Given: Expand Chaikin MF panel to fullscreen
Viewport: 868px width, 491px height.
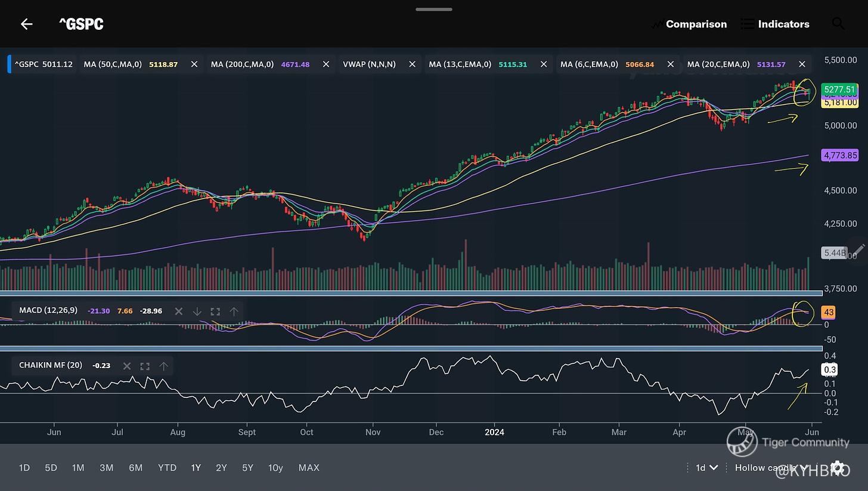Looking at the screenshot, I should 145,366.
